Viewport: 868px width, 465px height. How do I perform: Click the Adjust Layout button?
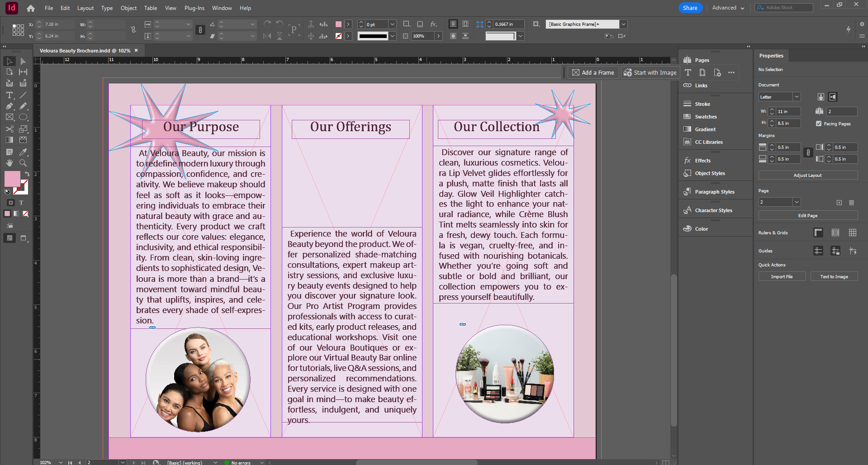(808, 175)
